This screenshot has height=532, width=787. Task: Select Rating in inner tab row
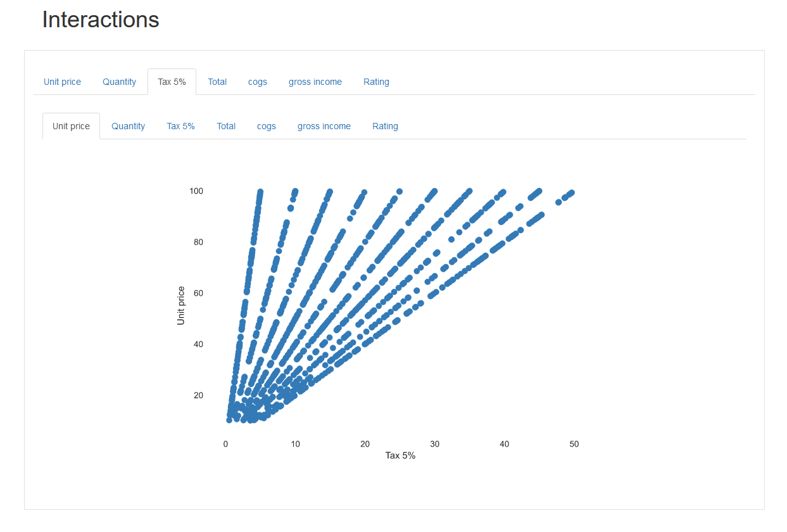385,126
